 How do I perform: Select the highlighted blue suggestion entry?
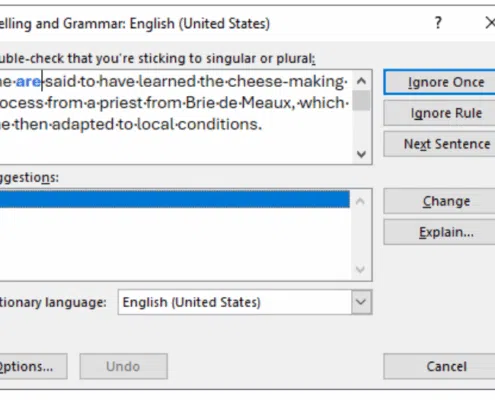coord(175,199)
